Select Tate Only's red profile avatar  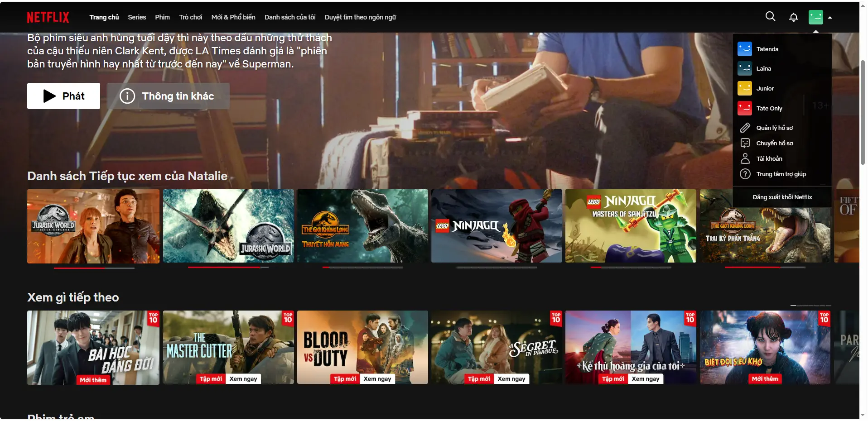[x=745, y=108]
